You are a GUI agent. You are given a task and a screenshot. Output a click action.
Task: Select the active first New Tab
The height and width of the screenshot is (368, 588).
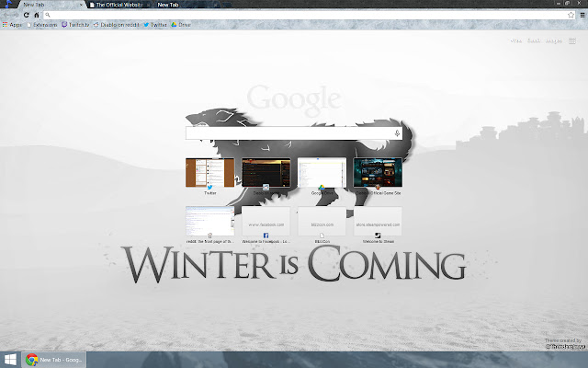pos(51,5)
